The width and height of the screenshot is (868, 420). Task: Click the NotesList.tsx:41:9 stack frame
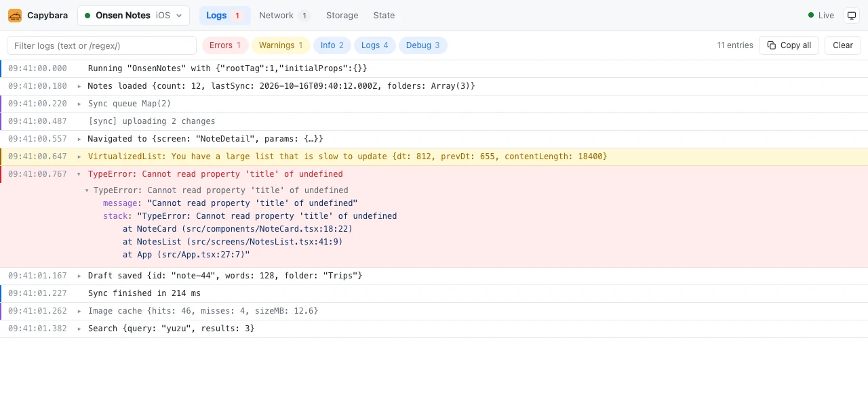(233, 242)
